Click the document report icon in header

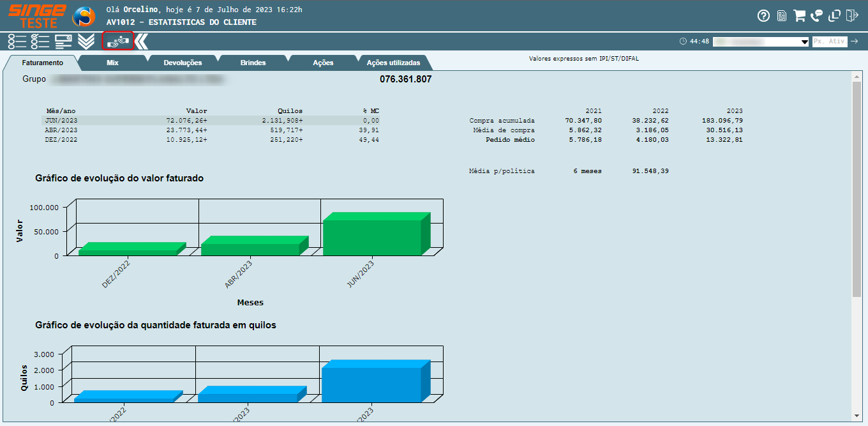click(781, 16)
